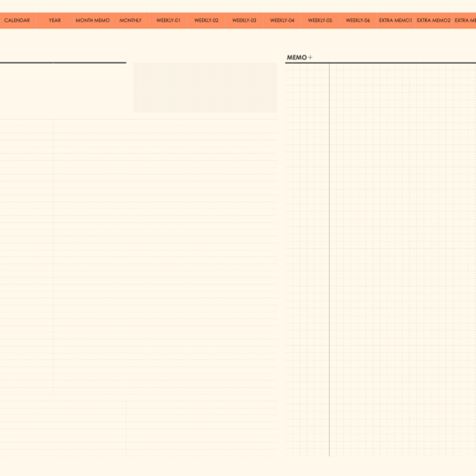
Task: Click the shaded box left of MEMO
Action: pos(205,87)
